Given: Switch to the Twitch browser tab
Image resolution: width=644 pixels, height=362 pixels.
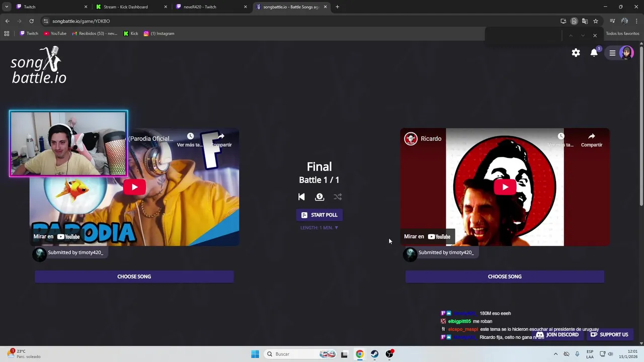Looking at the screenshot, I should coord(50,7).
